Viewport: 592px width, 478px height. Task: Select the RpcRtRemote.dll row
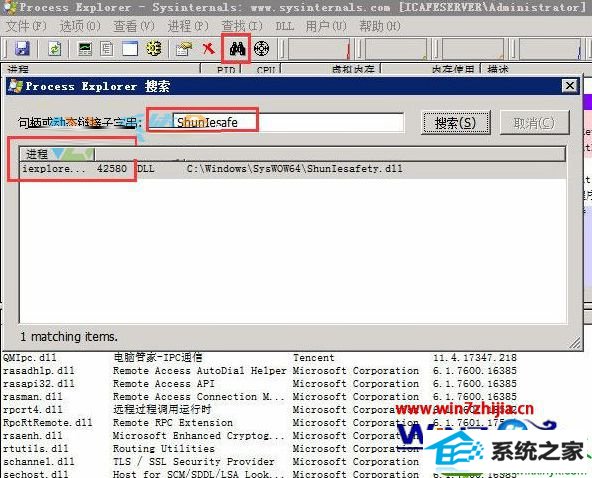tap(260, 422)
